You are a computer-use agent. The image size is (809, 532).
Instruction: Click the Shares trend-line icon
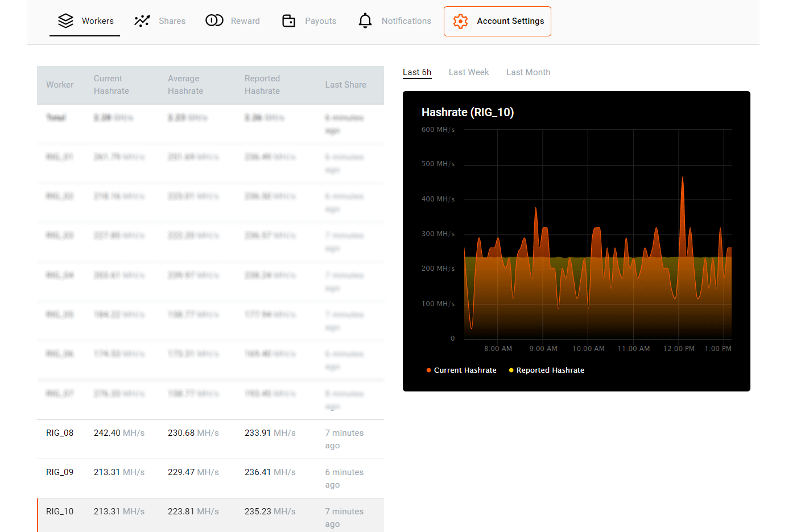(142, 20)
